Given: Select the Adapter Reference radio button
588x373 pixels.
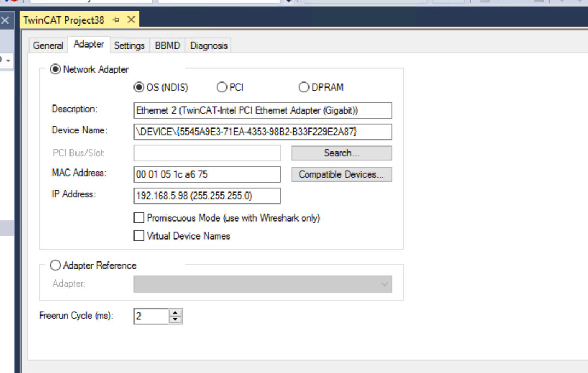Looking at the screenshot, I should click(x=55, y=265).
